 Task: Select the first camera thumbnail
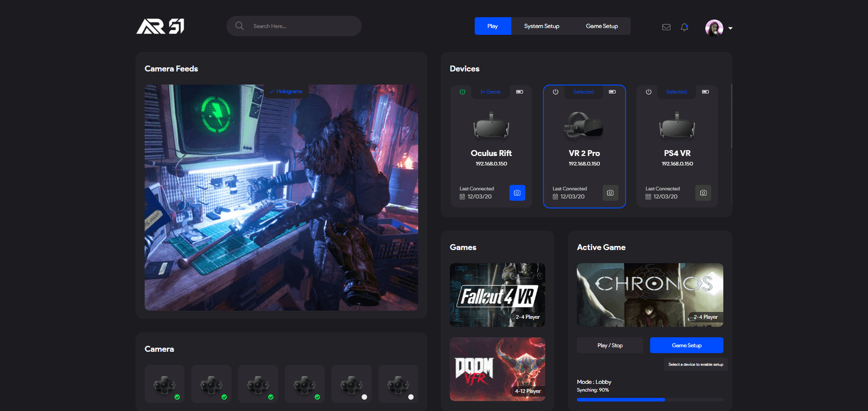(x=165, y=384)
